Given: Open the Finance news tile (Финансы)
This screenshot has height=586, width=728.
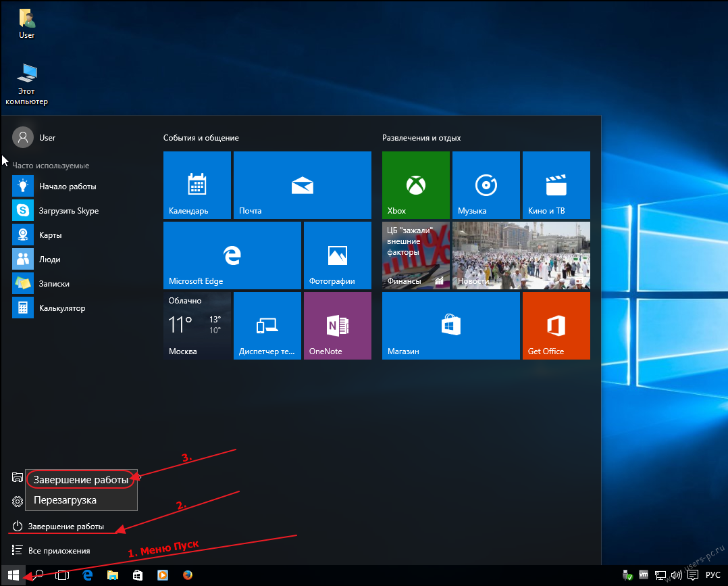Looking at the screenshot, I should 415,255.
